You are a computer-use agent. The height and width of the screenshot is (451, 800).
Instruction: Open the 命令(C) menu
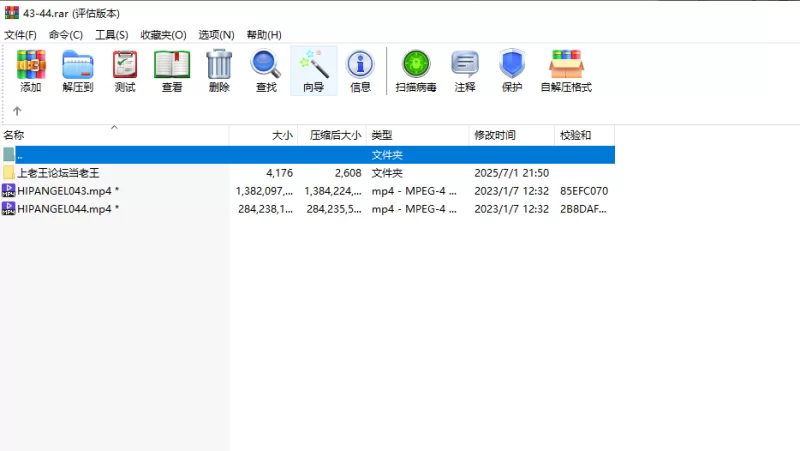(66, 35)
